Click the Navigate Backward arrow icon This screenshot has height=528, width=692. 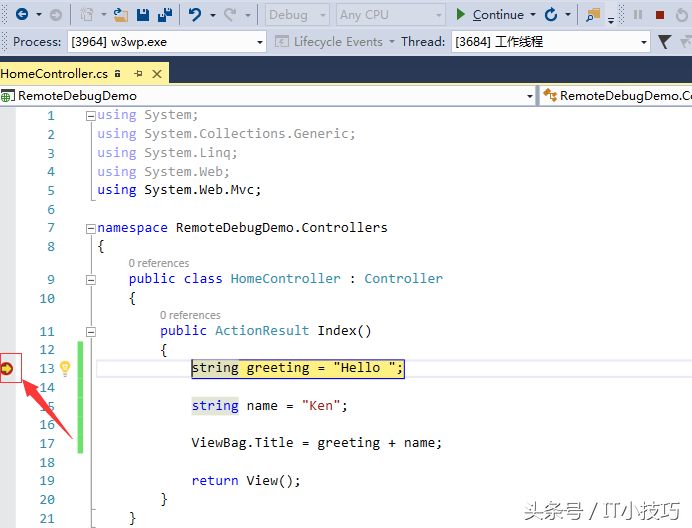click(x=20, y=15)
